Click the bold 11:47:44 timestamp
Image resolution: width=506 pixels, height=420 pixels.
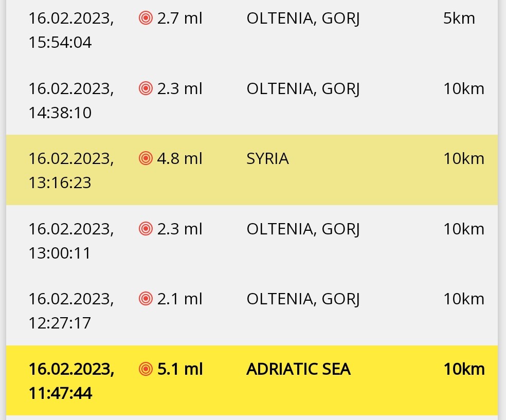[60, 393]
